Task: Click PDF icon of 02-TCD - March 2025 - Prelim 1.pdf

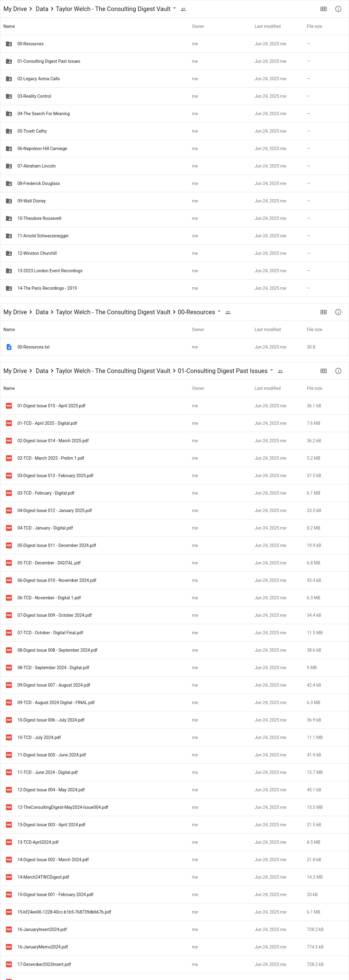Action: click(9, 458)
